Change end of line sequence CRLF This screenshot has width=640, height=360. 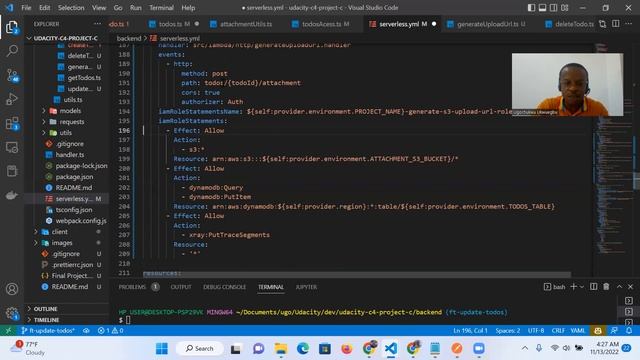[x=558, y=331]
